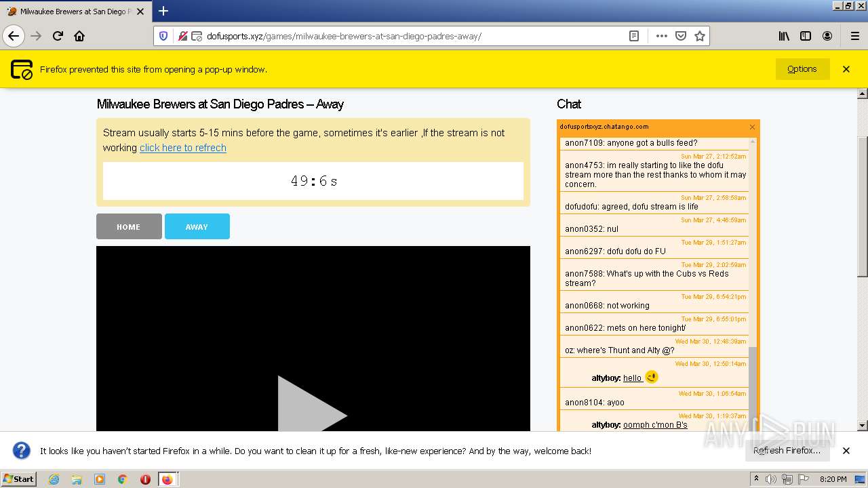Launch Internet Explorer from taskbar
The width and height of the screenshot is (868, 488).
[54, 479]
